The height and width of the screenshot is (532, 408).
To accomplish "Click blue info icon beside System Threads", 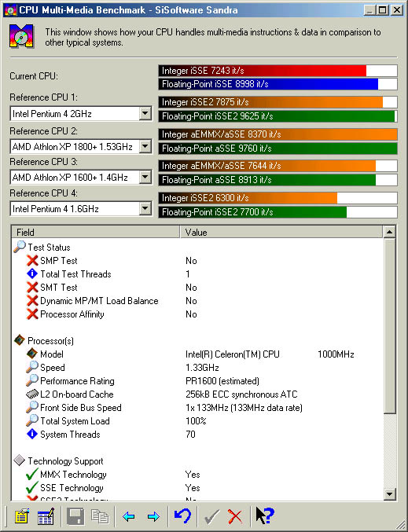I will point(32,434).
